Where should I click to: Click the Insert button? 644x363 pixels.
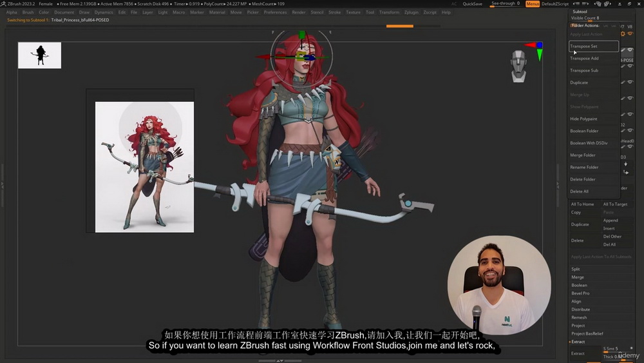[618, 228]
